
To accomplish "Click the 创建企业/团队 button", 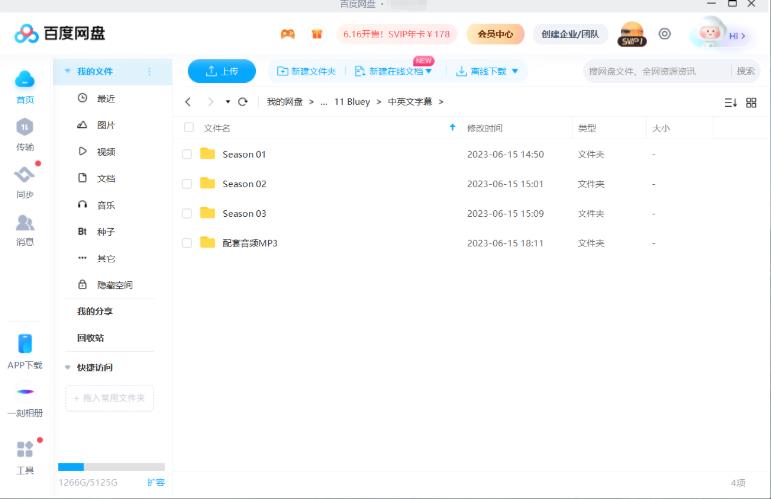I will (570, 34).
